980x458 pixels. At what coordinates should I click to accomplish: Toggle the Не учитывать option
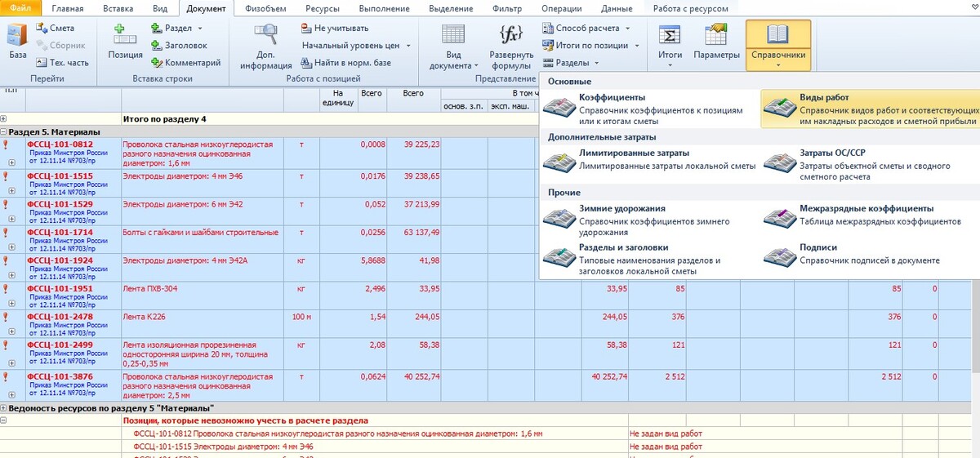click(335, 28)
